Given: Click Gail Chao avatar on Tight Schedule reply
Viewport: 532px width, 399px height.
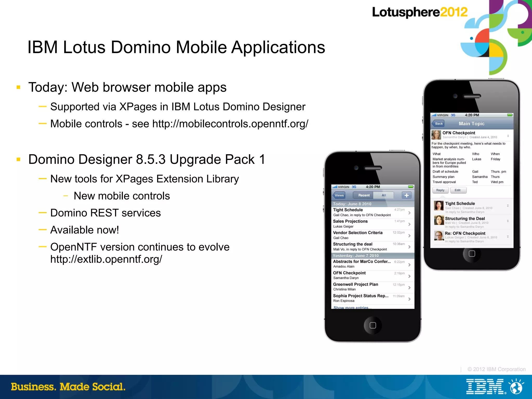Looking at the screenshot, I should tap(439, 206).
